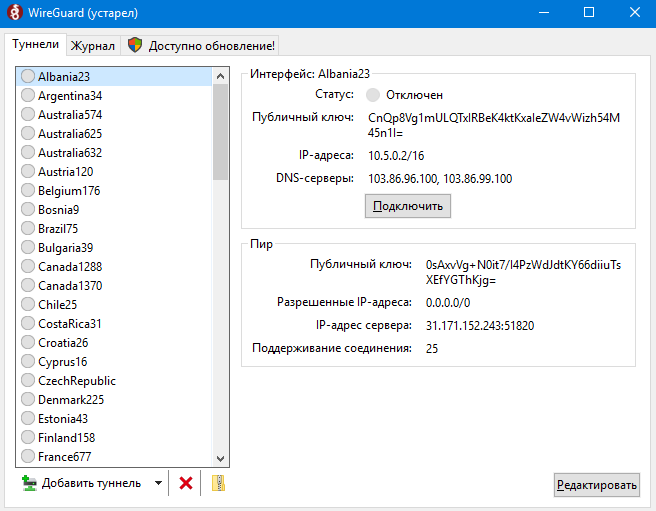
Task: Minimize the WireGuard window
Action: click(543, 13)
